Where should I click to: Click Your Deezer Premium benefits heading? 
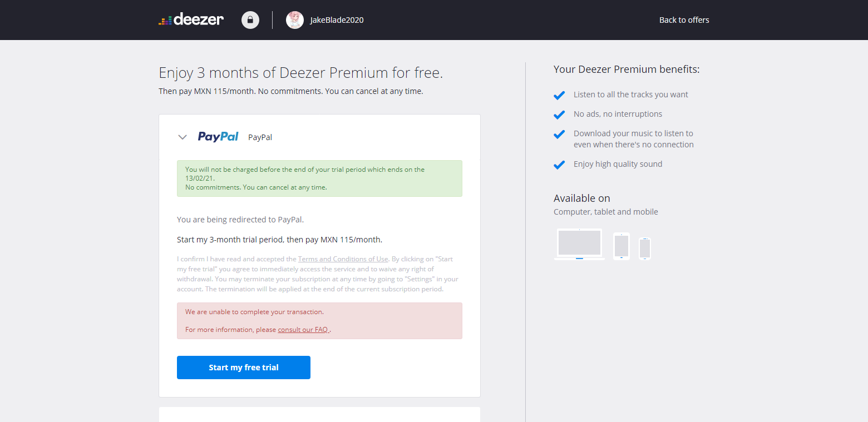(x=627, y=69)
